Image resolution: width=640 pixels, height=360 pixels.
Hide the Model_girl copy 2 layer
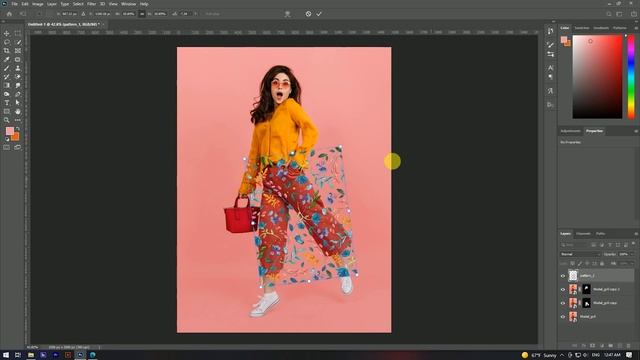coord(563,289)
